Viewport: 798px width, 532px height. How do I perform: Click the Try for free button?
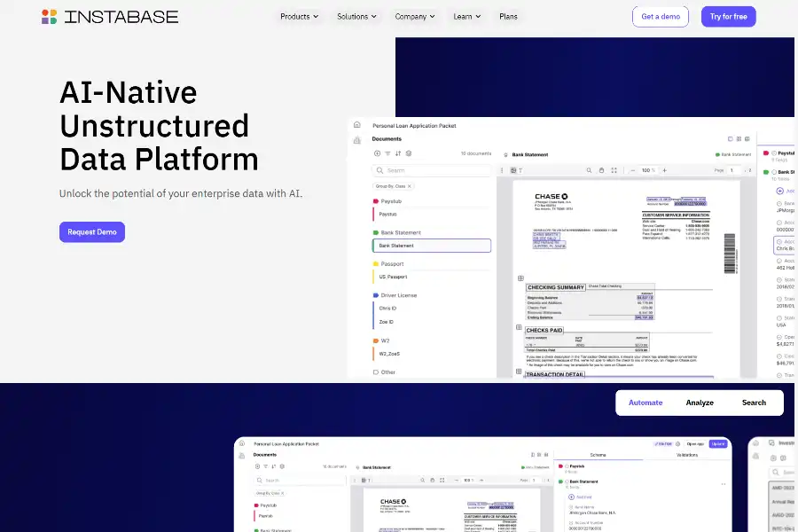tap(728, 16)
